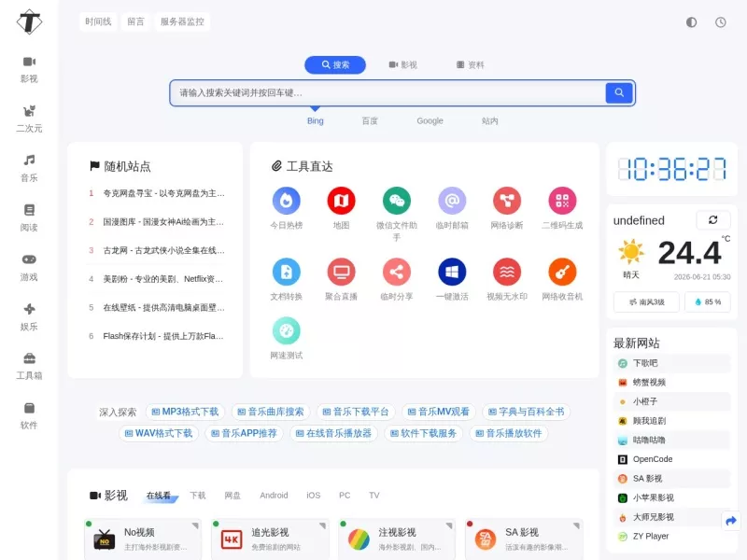The width and height of the screenshot is (747, 560).
Task: Switch to the 网盘 tab in 影视 section
Action: point(233,496)
